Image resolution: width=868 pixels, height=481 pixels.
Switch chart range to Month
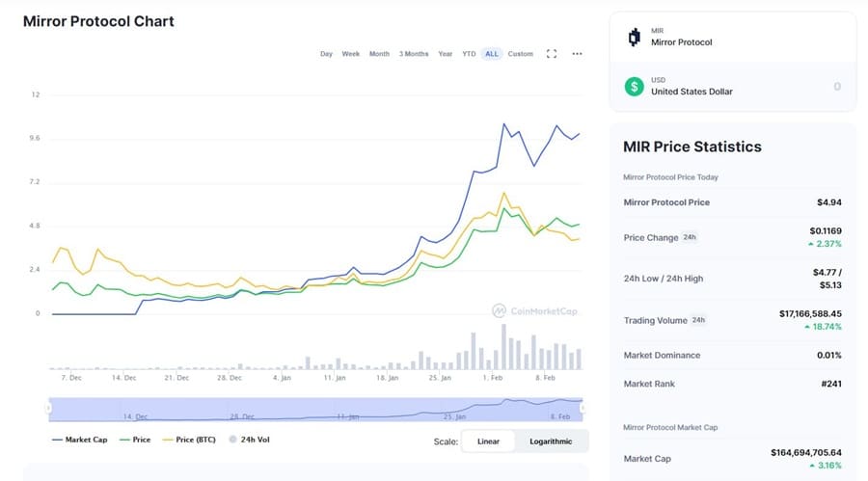[x=379, y=54]
